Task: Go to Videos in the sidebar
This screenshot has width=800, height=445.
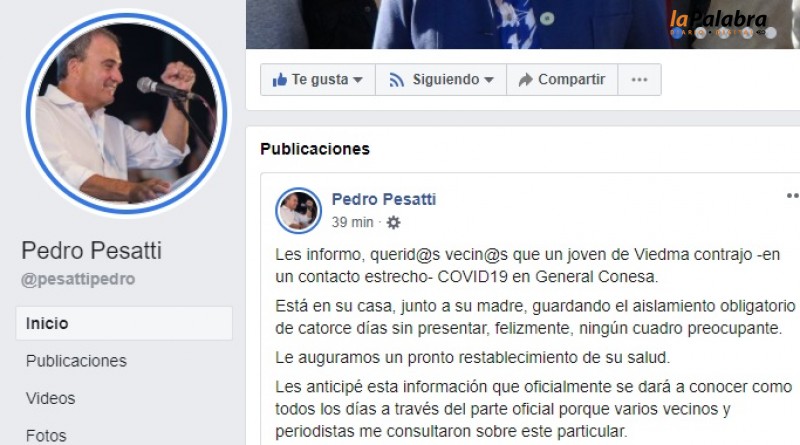Action: (x=51, y=398)
